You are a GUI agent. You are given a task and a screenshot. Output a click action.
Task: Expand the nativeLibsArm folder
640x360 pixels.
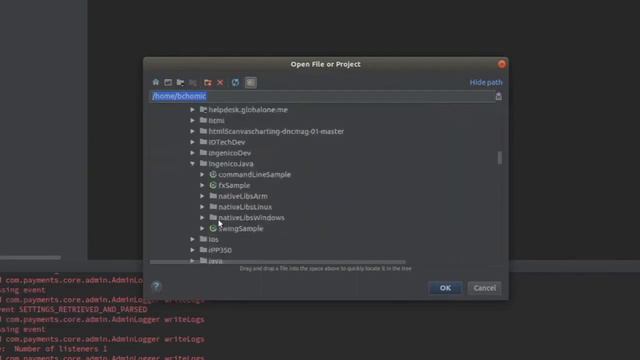click(x=202, y=196)
